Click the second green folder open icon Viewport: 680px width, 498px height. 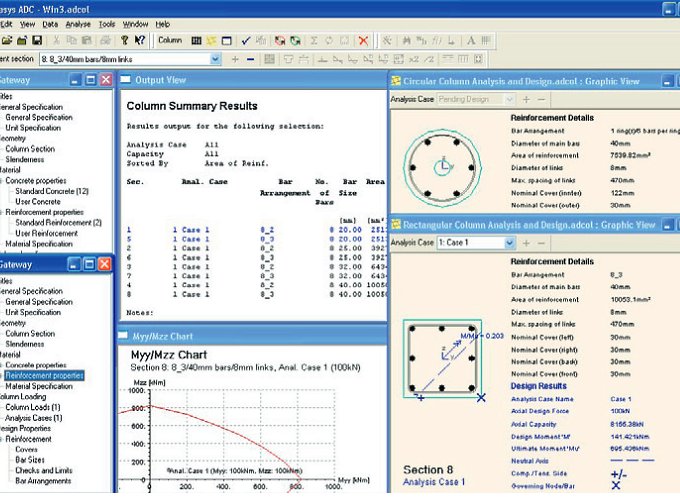pos(22,41)
